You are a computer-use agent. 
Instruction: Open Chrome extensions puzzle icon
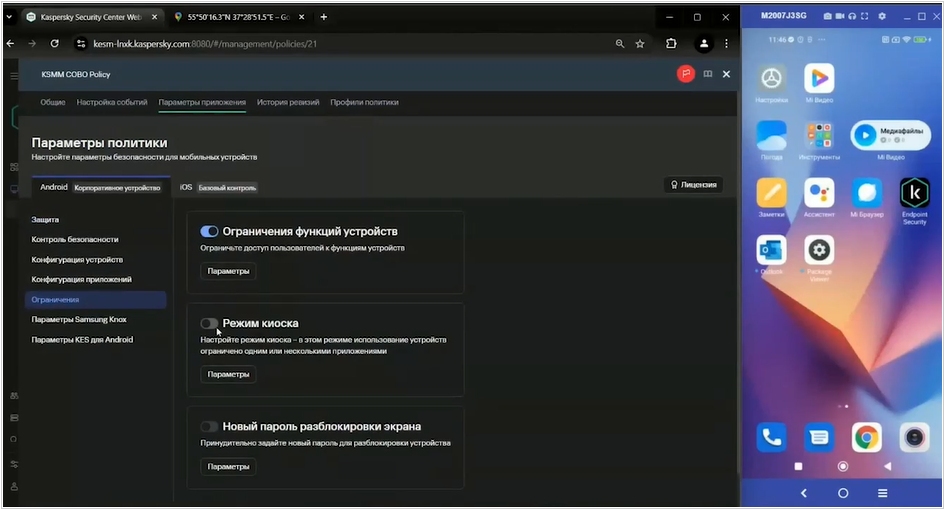(x=671, y=44)
